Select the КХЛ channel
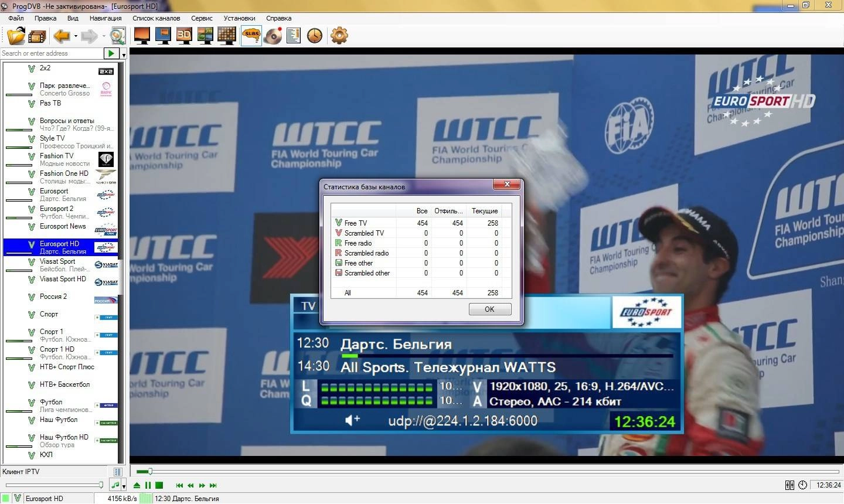 click(x=61, y=457)
